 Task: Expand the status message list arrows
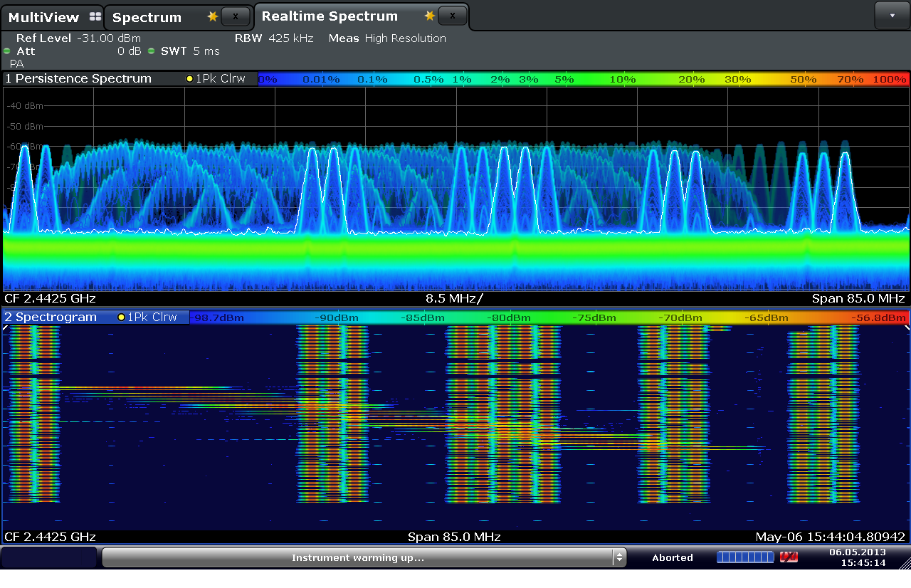click(x=620, y=557)
